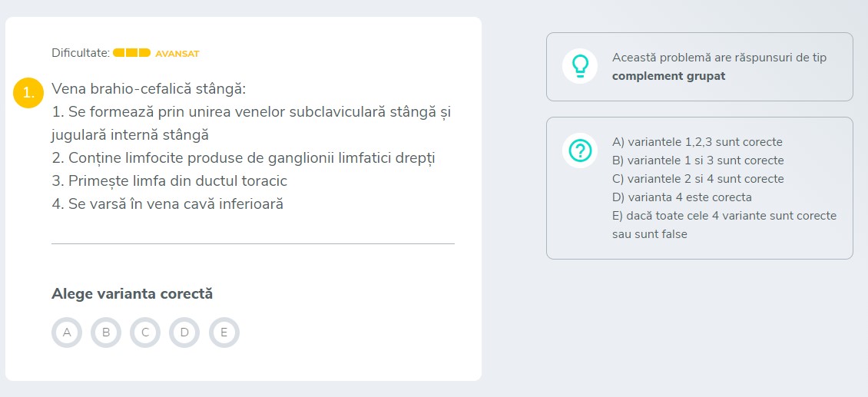868x397 pixels.
Task: Click the yellow difficulty level bar
Action: 132,53
